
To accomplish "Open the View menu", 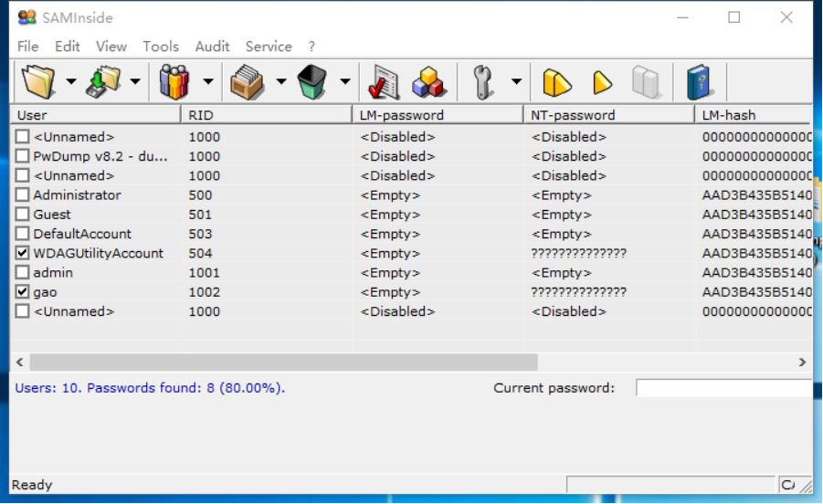I will [x=111, y=47].
